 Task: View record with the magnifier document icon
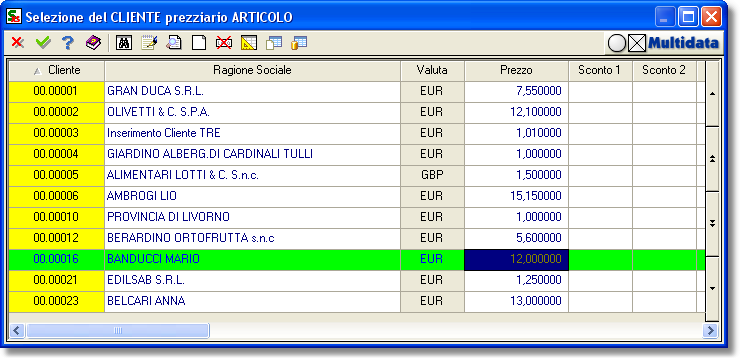pyautogui.click(x=174, y=43)
